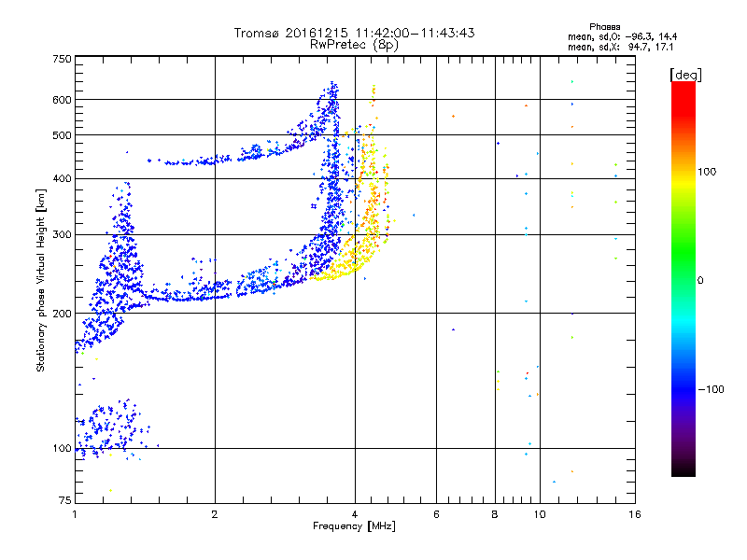Click the colorbar label '100'
Screen dimensions: 747x560
point(707,172)
